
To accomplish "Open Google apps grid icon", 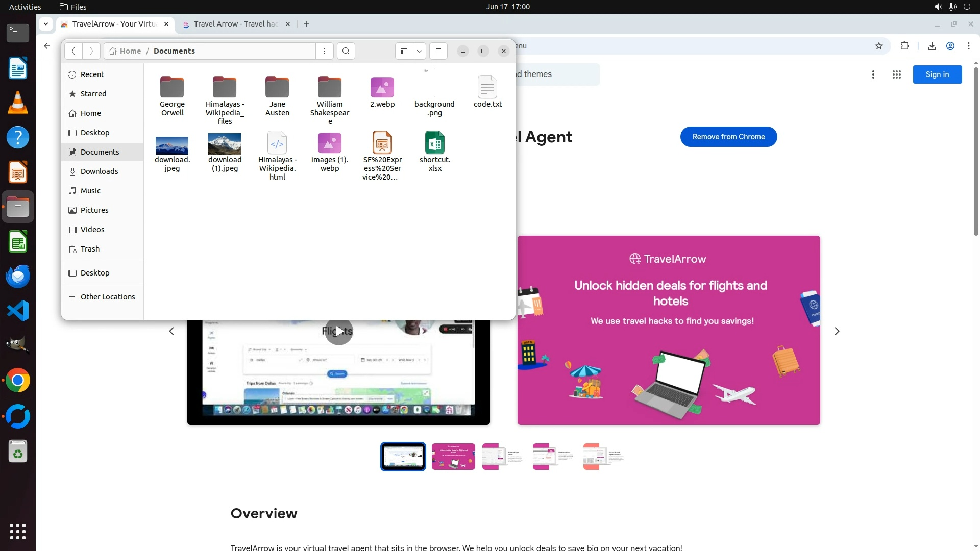I will tap(896, 74).
